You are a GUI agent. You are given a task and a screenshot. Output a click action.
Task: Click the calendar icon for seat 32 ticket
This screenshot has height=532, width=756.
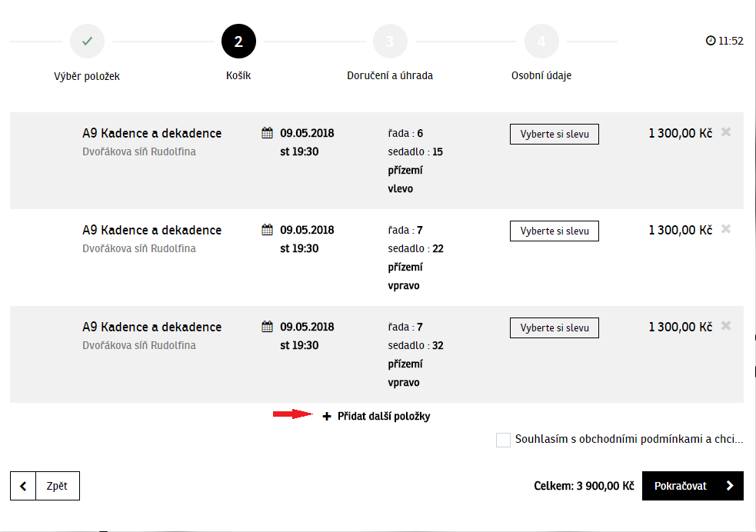point(267,327)
